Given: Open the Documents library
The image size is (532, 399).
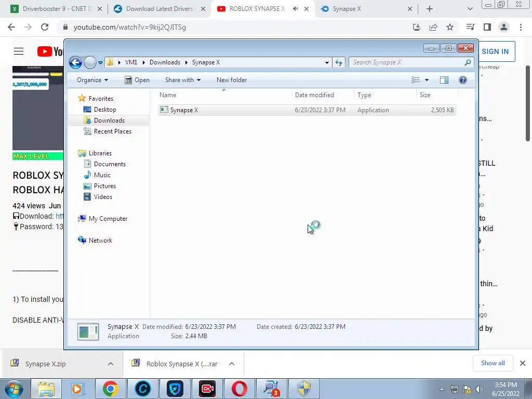Looking at the screenshot, I should [110, 164].
